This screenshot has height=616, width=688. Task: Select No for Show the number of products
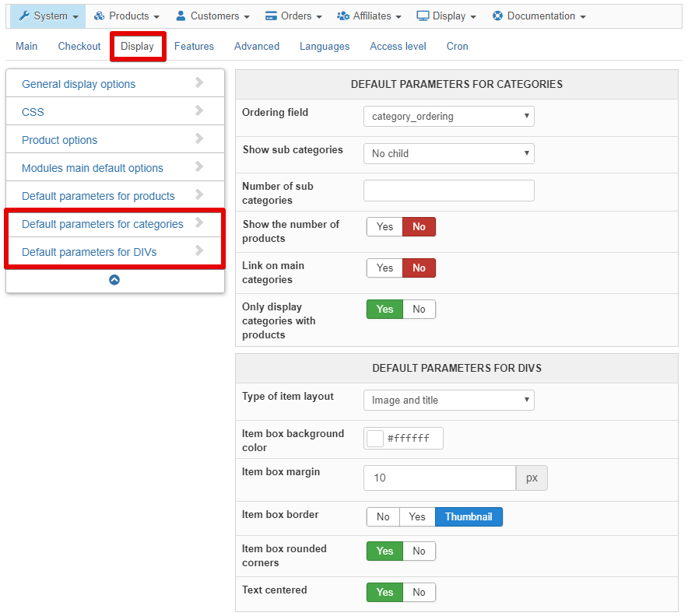point(419,226)
